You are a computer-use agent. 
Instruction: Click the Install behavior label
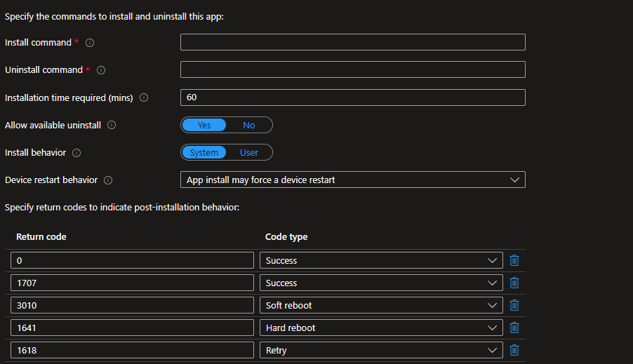click(35, 152)
